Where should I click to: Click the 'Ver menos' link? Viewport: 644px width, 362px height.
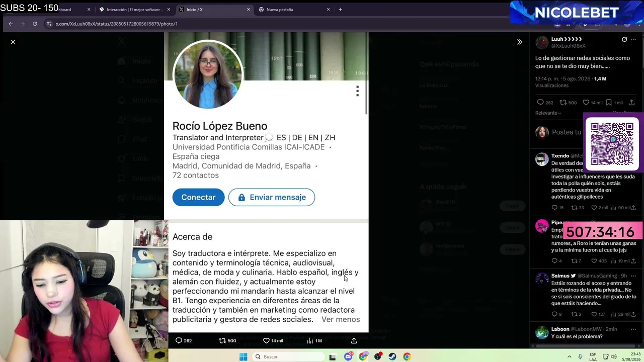coord(341,319)
